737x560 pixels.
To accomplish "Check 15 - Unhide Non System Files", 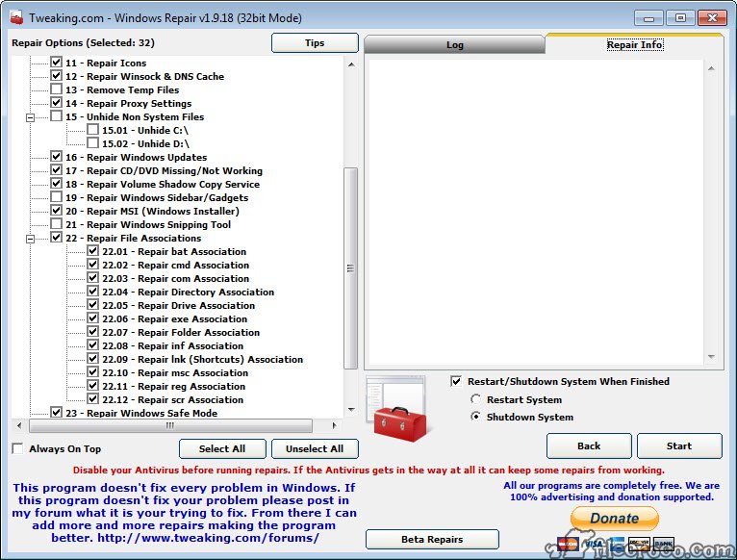I will pos(57,116).
